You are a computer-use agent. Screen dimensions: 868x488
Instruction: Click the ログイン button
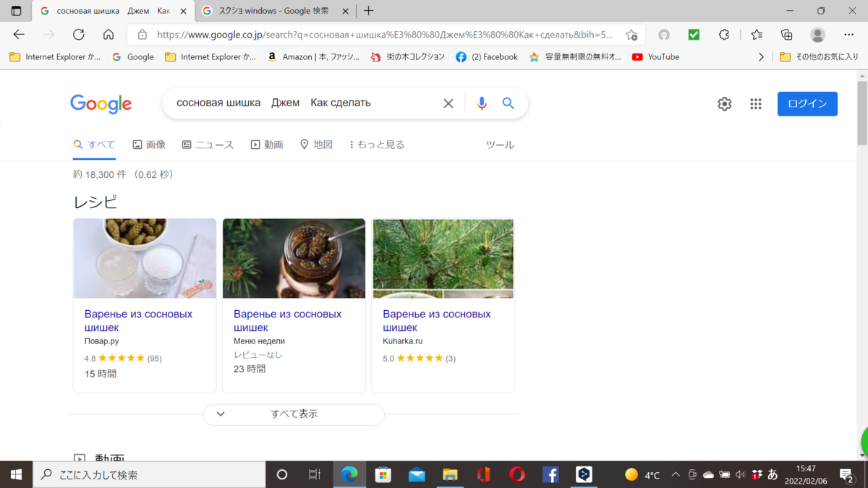coord(807,103)
